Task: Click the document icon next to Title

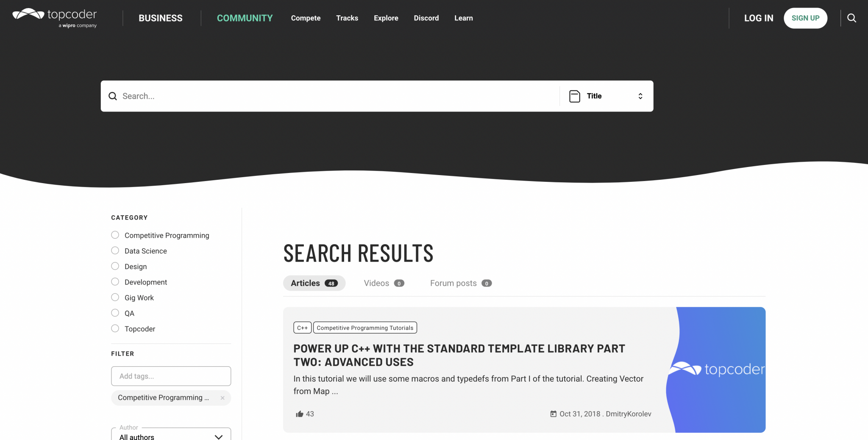Action: pos(574,96)
